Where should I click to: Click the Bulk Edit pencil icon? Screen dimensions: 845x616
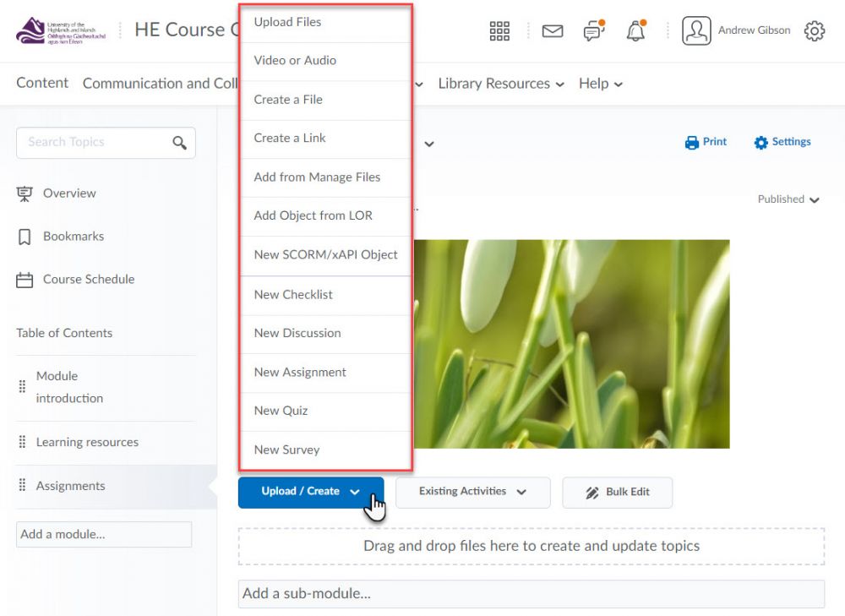click(x=592, y=493)
